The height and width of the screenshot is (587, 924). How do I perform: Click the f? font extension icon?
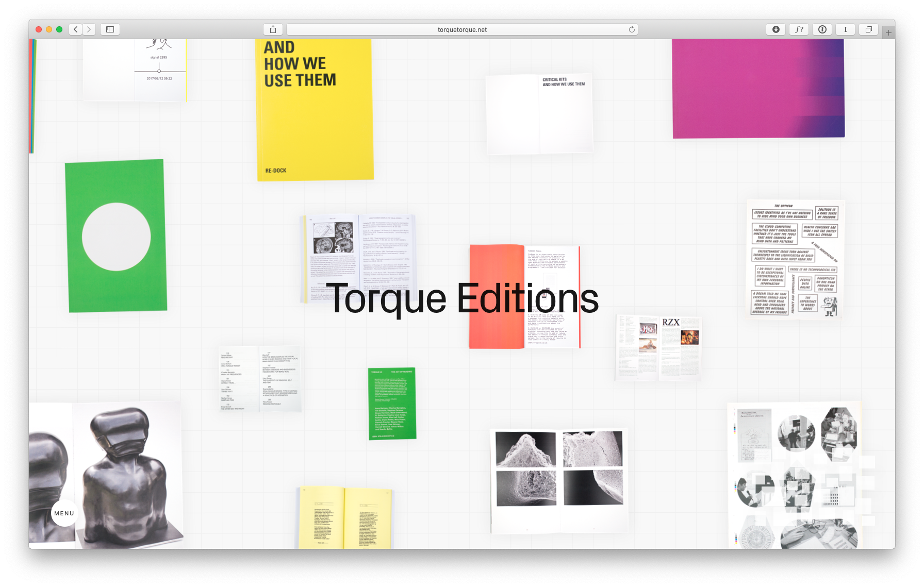coord(799,29)
